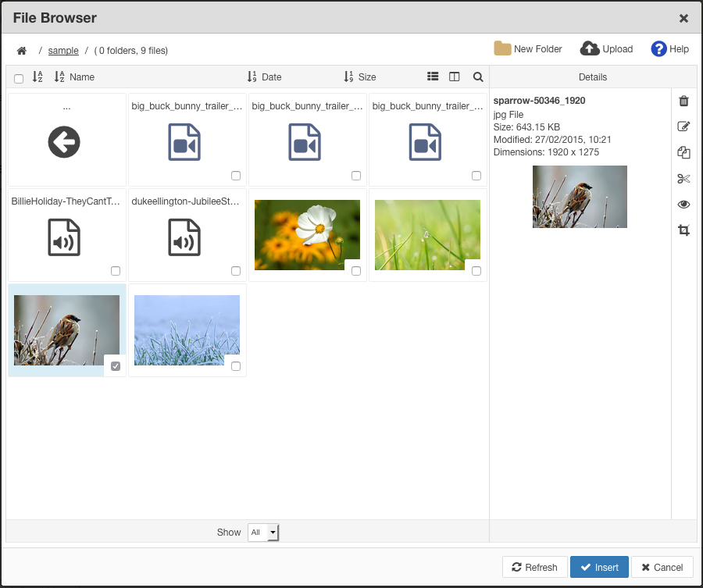Open the search tool with the magnifier icon
Viewport: 703px width, 588px height.
tap(477, 77)
